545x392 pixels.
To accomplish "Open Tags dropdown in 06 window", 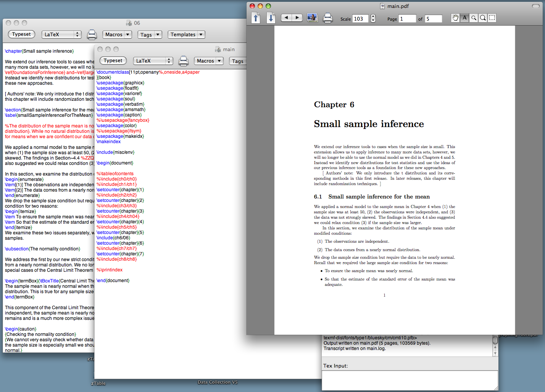I will point(150,34).
